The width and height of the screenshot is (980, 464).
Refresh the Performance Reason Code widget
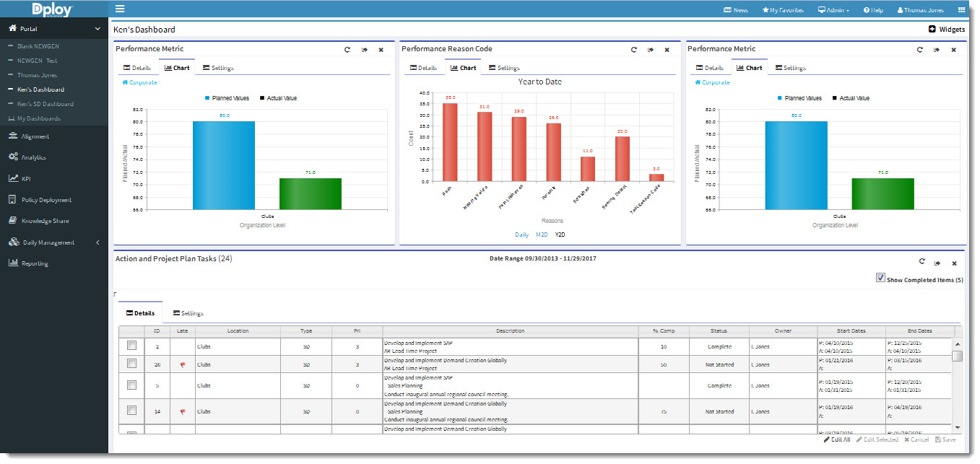click(x=634, y=50)
